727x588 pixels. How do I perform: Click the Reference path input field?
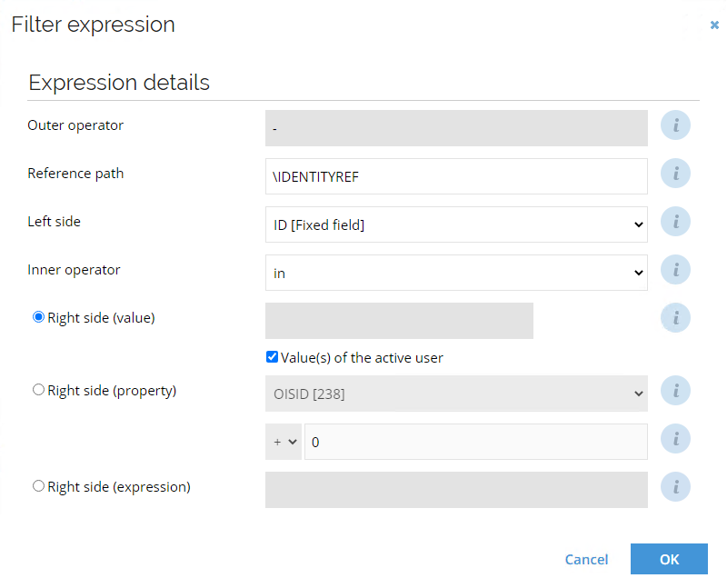(456, 176)
